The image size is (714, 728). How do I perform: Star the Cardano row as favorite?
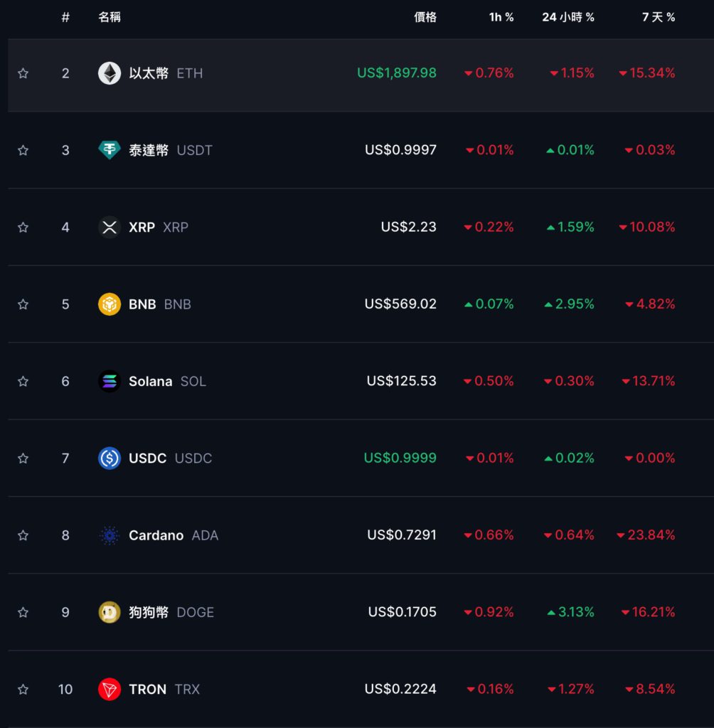[x=23, y=535]
